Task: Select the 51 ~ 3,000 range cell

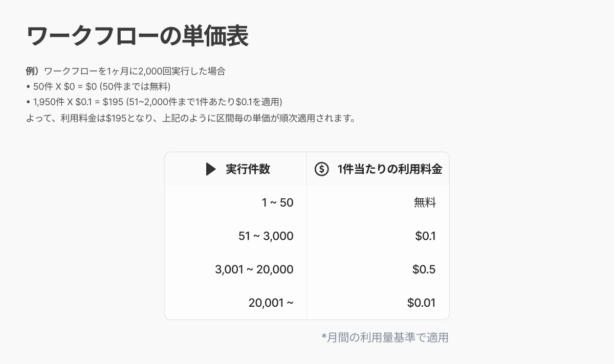Action: click(x=266, y=236)
